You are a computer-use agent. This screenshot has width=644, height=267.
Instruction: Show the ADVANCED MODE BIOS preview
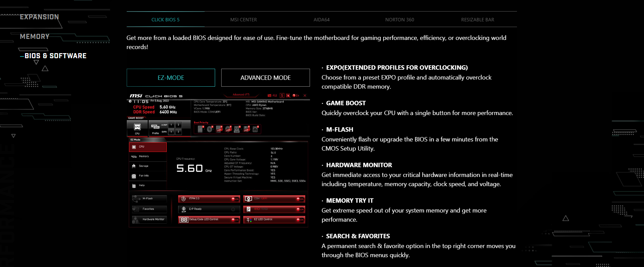pos(266,78)
